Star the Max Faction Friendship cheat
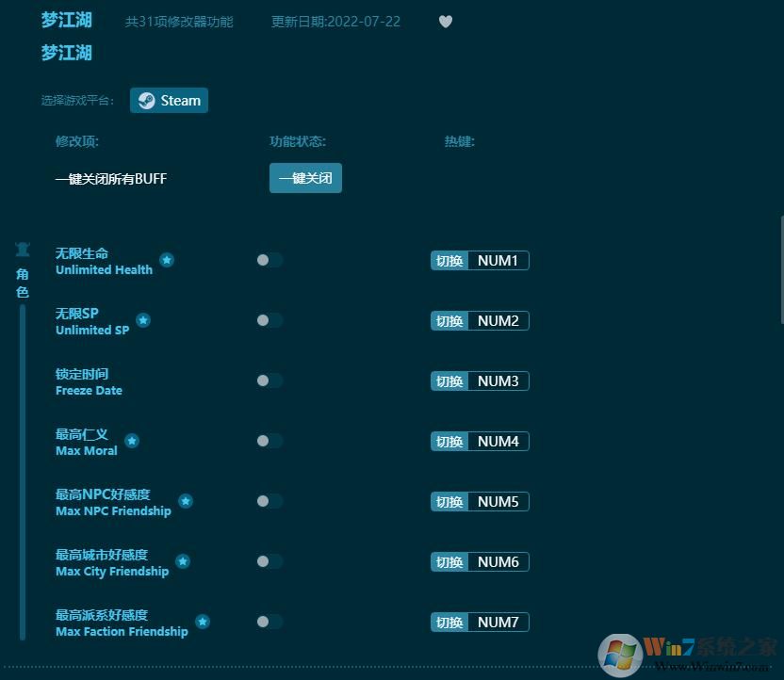Screen dimensions: 784x680 tap(203, 622)
